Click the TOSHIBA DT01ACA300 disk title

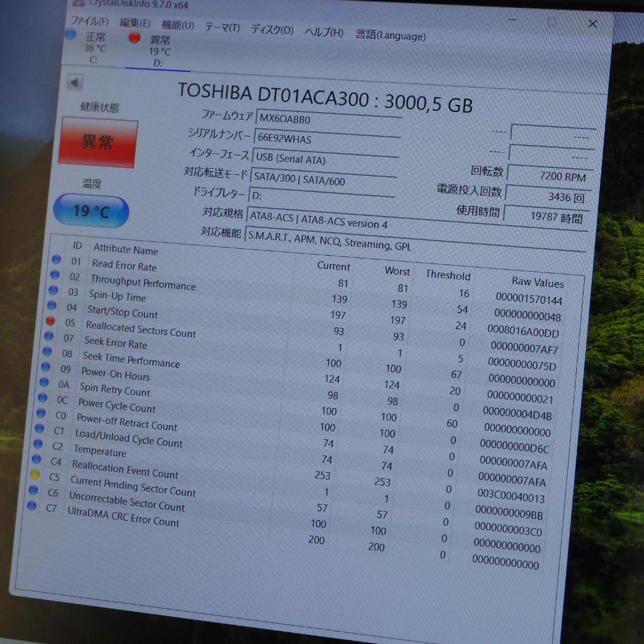coord(326,98)
